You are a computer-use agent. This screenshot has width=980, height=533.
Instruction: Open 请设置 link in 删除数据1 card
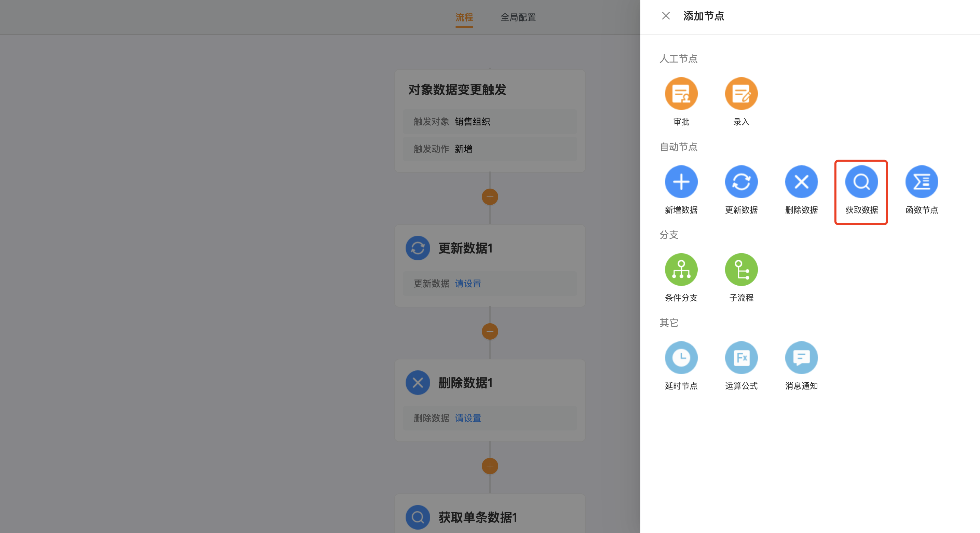468,418
